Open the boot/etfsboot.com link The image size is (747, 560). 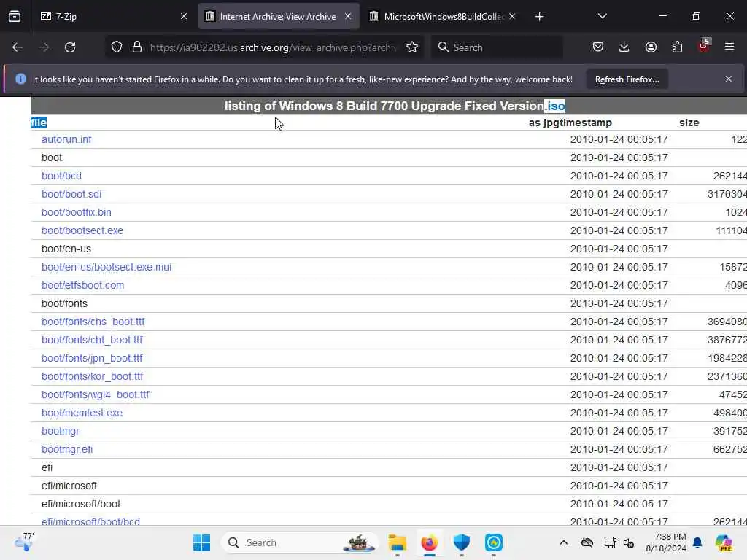coord(83,285)
